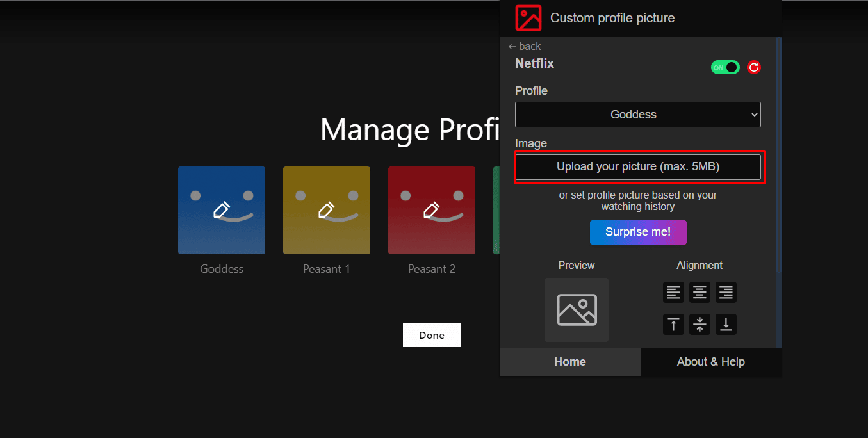Click the pencil edit icon on Peasant 2

(x=432, y=210)
